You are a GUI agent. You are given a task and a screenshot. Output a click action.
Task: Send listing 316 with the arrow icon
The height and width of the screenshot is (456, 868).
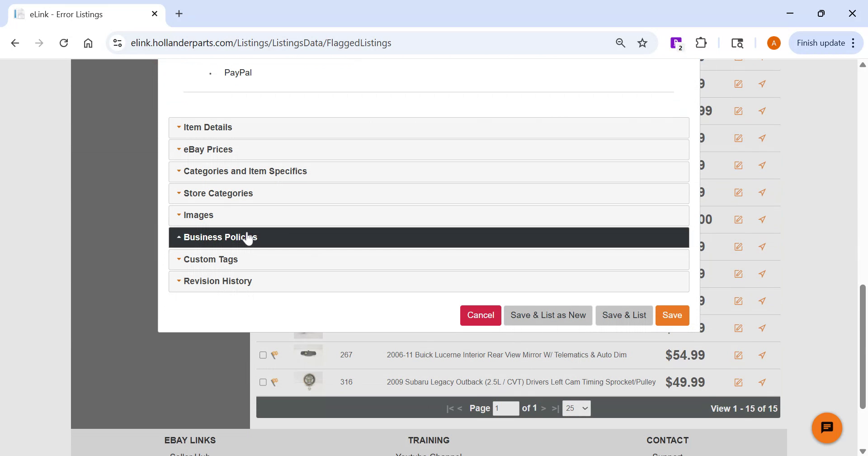tap(762, 382)
